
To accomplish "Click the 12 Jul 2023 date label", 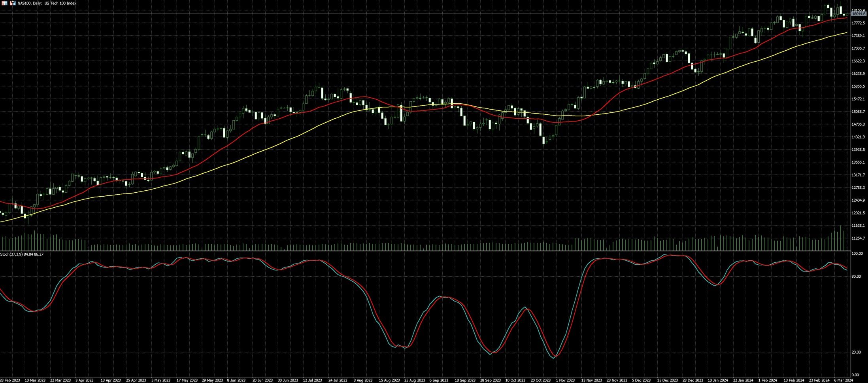I will click(x=312, y=380).
